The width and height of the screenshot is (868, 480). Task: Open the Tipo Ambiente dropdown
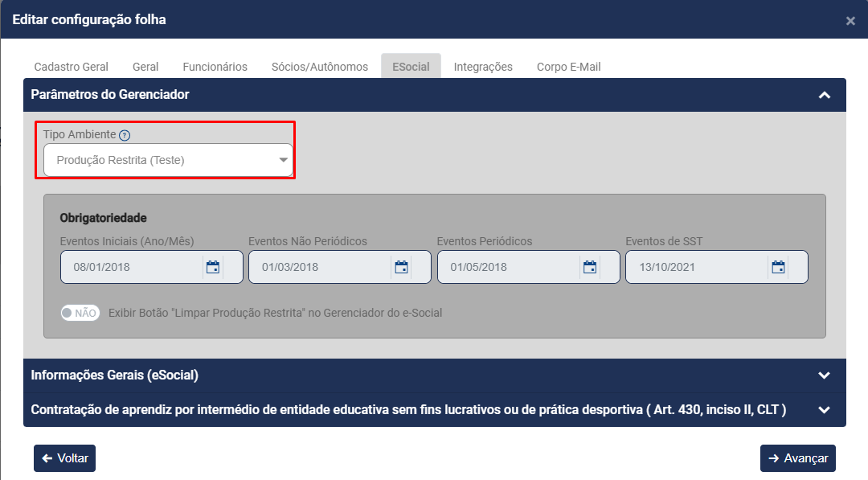click(x=168, y=160)
